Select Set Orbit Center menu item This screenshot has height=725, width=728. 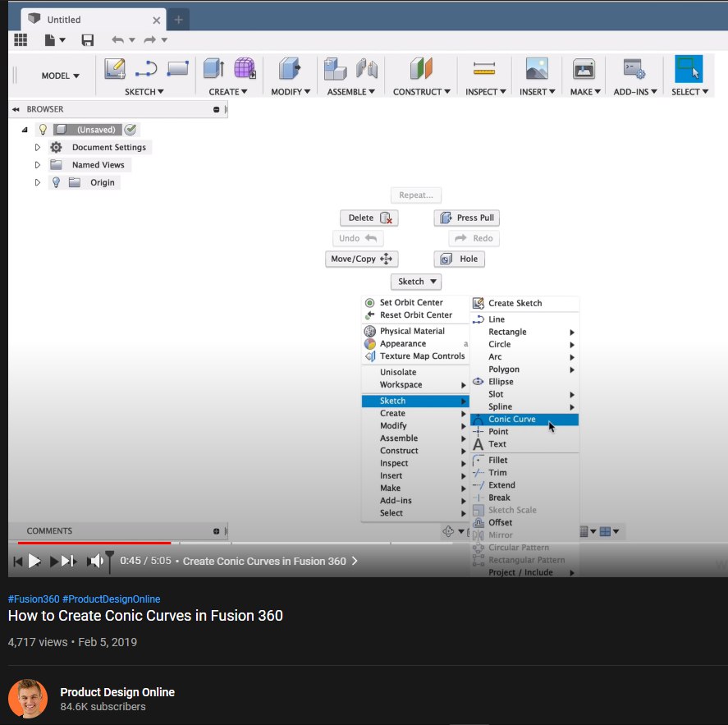click(x=415, y=302)
